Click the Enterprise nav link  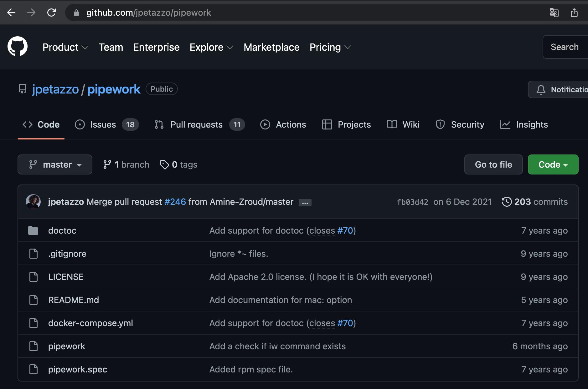click(x=156, y=47)
